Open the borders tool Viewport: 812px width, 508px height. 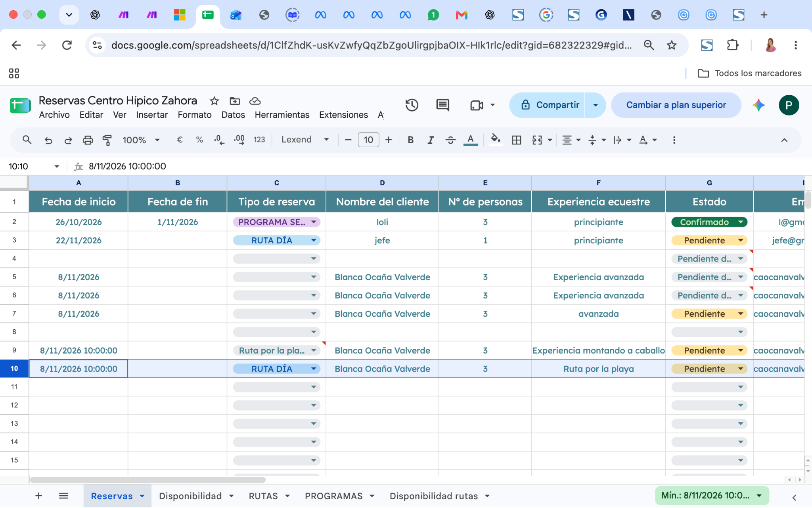coord(516,140)
